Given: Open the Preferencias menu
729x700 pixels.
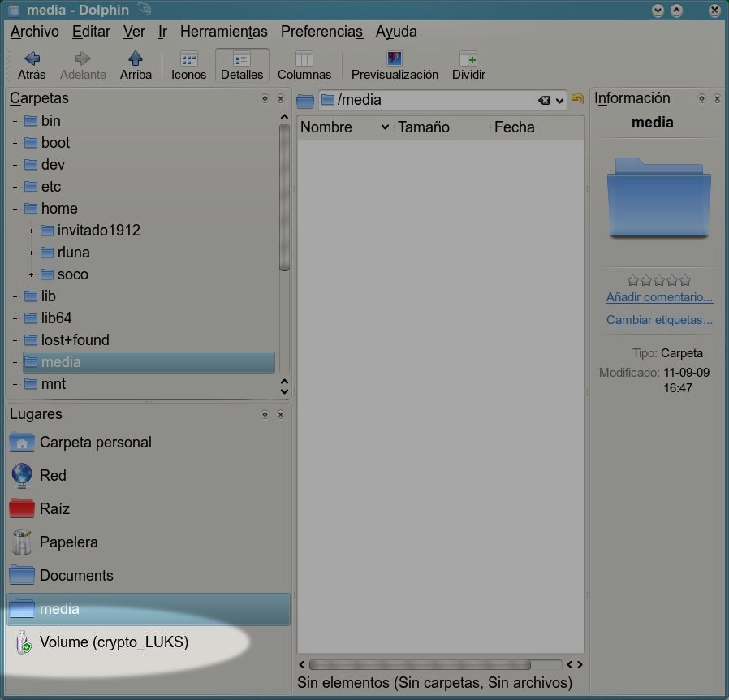Looking at the screenshot, I should pyautogui.click(x=321, y=32).
